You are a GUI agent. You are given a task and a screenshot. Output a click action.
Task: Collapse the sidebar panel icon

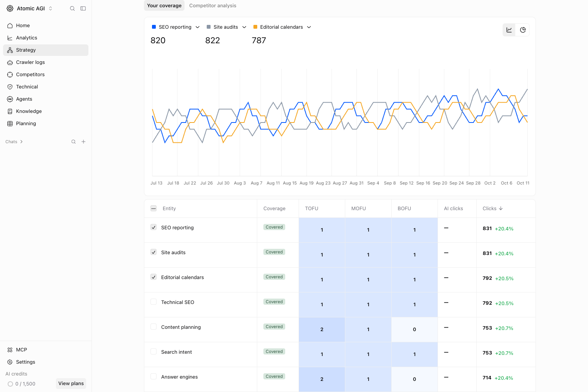83,8
